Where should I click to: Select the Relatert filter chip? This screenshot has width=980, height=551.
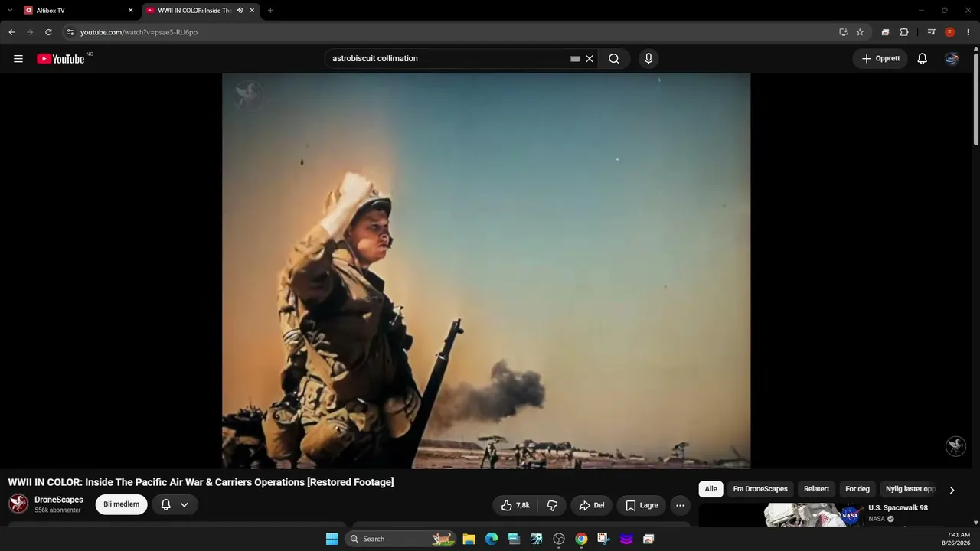816,489
